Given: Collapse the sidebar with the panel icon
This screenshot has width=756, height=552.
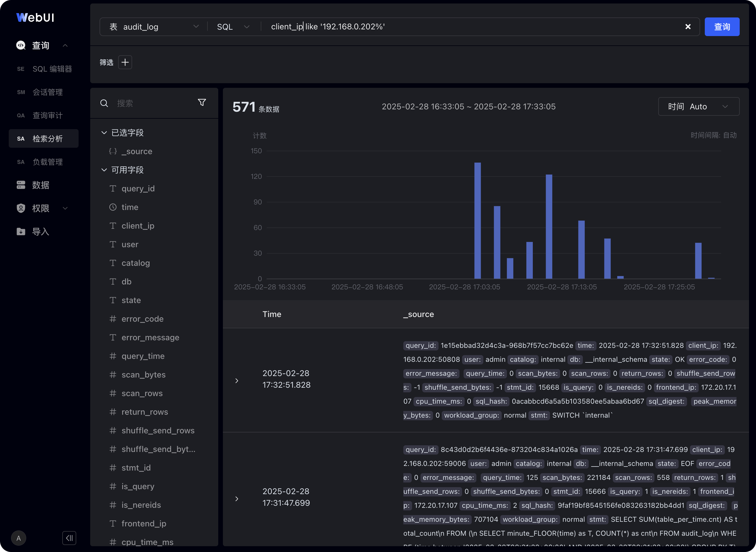Looking at the screenshot, I should pos(69,538).
